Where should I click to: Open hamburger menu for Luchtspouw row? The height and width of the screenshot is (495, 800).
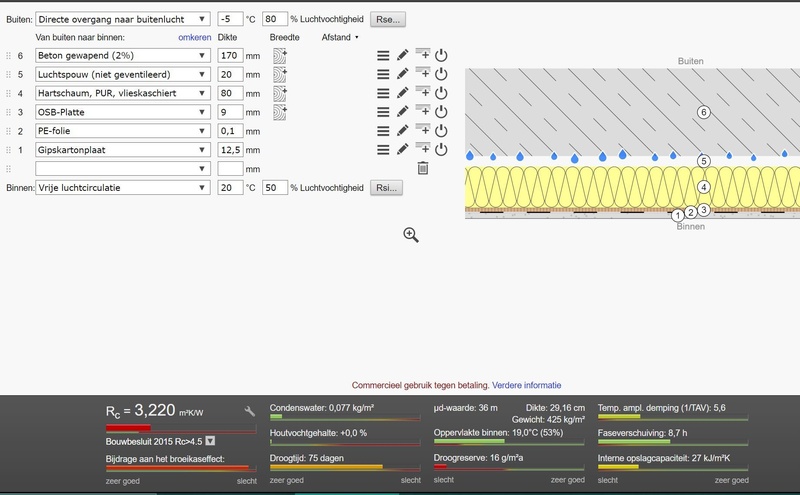383,75
